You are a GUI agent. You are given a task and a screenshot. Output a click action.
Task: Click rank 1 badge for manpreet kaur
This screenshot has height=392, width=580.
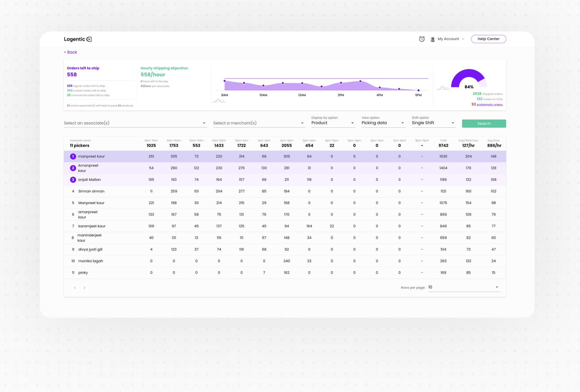[73, 156]
